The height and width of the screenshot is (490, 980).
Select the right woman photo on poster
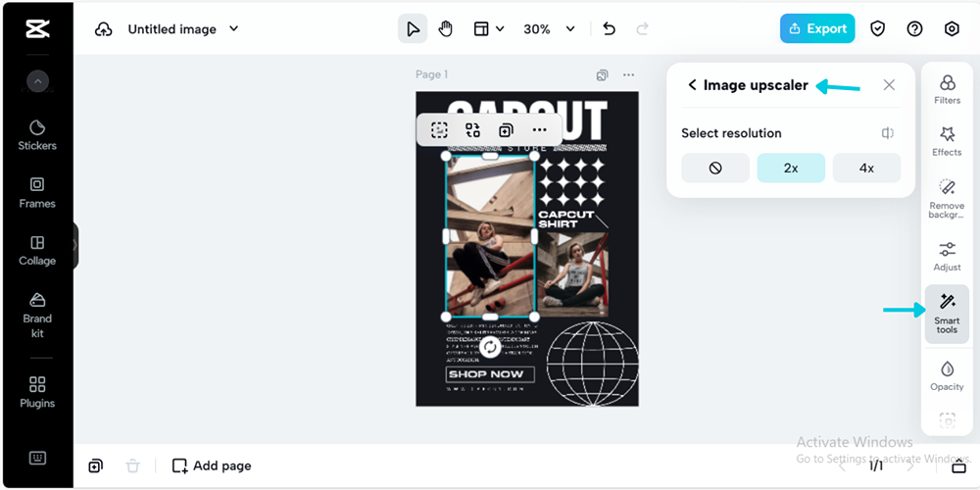[x=572, y=275]
